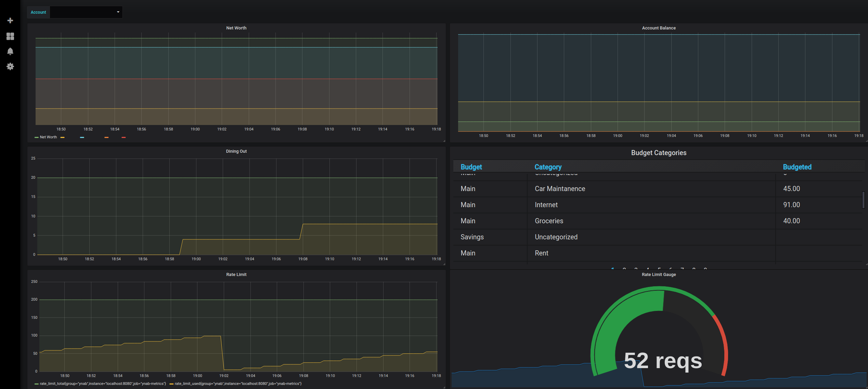Open the Net Worth panel title menu
This screenshot has width=868, height=389.
(x=236, y=28)
